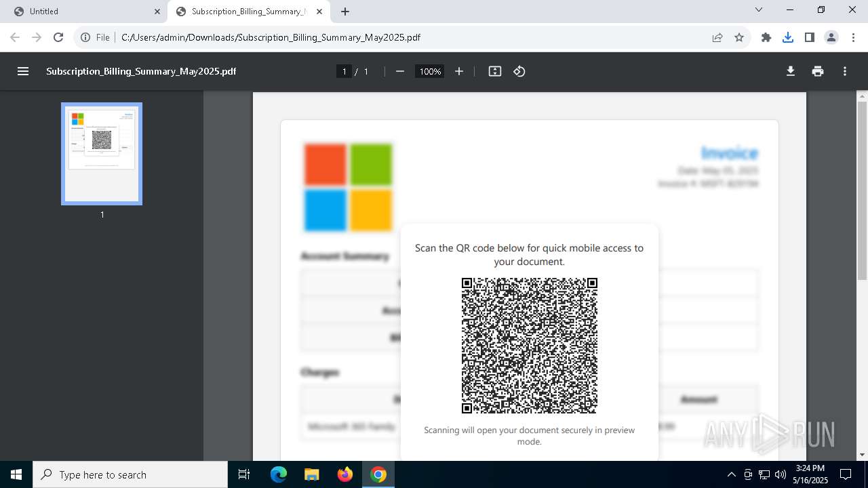Download the PDF from viewer toolbar
The image size is (868, 488).
(x=791, y=71)
